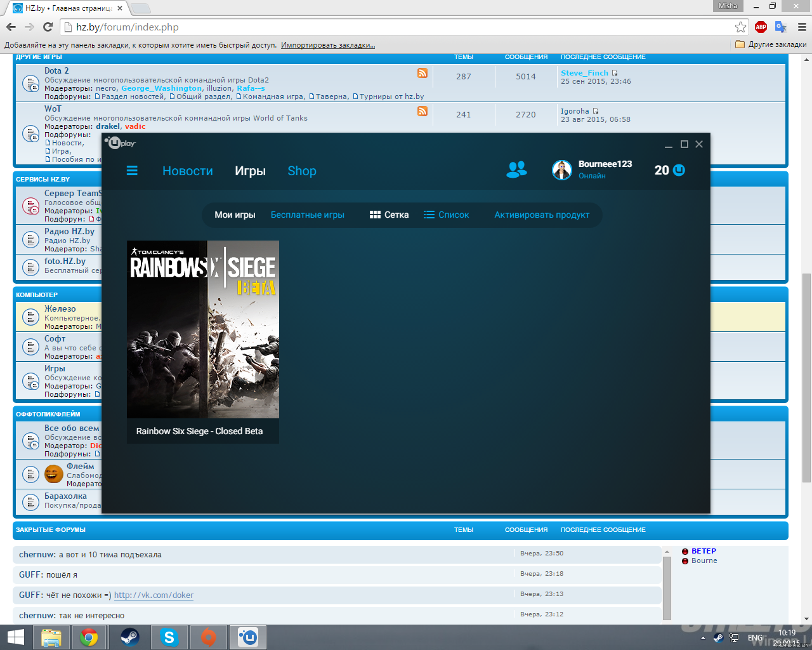Click Bourne user in online list
Image resolution: width=812 pixels, height=650 pixels.
(704, 560)
